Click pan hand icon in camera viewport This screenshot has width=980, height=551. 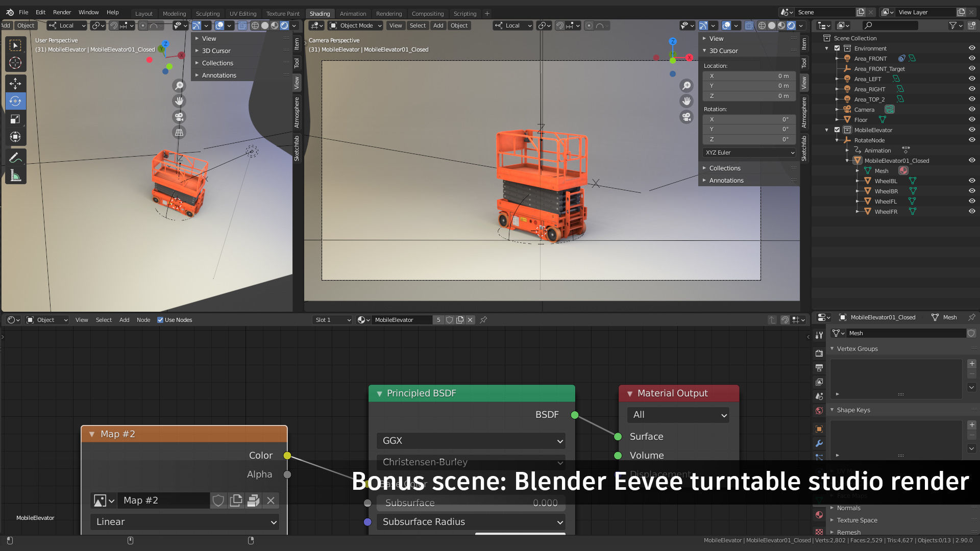(687, 101)
